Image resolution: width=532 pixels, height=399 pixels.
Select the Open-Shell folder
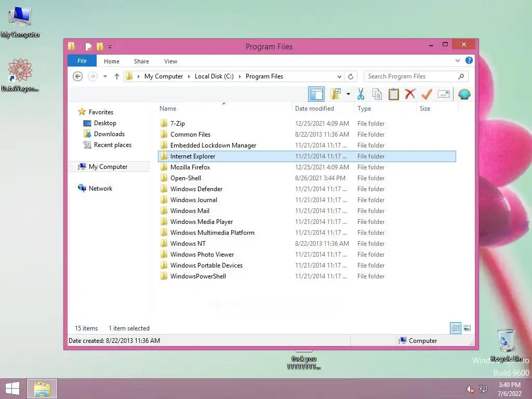307,178
